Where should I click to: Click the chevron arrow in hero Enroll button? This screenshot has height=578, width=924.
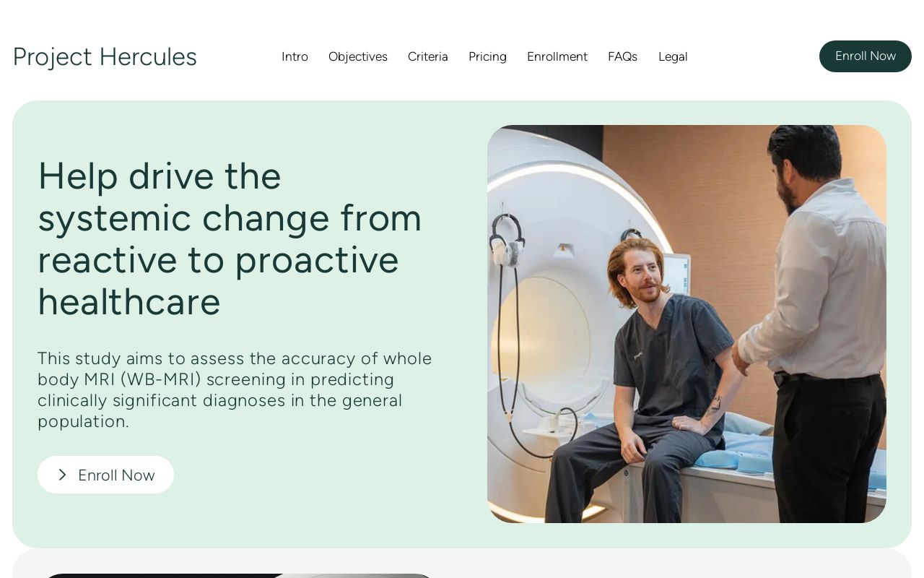[63, 475]
